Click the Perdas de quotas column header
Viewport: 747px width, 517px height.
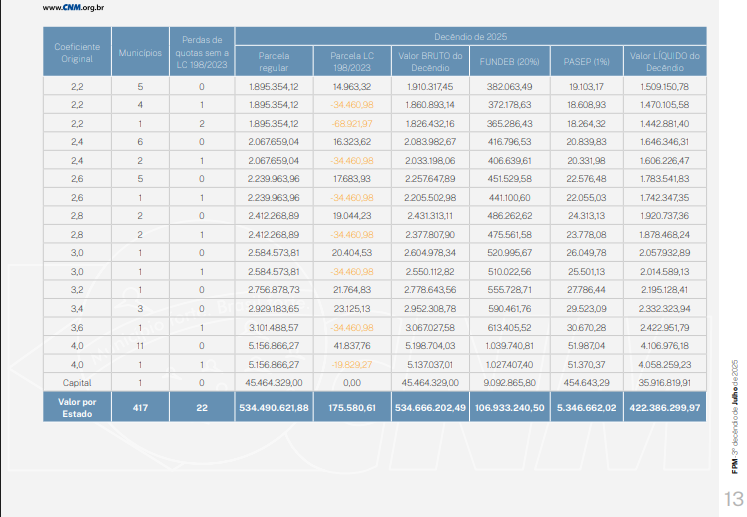pos(201,53)
